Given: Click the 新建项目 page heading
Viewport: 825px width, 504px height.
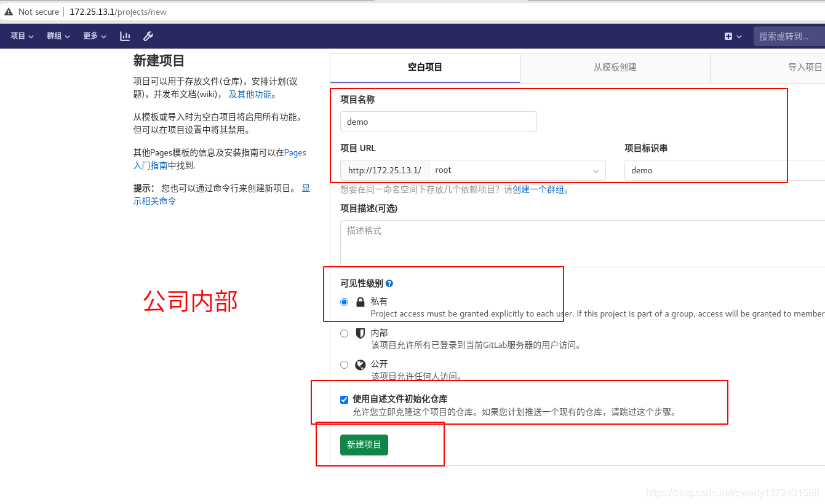Looking at the screenshot, I should tap(159, 61).
